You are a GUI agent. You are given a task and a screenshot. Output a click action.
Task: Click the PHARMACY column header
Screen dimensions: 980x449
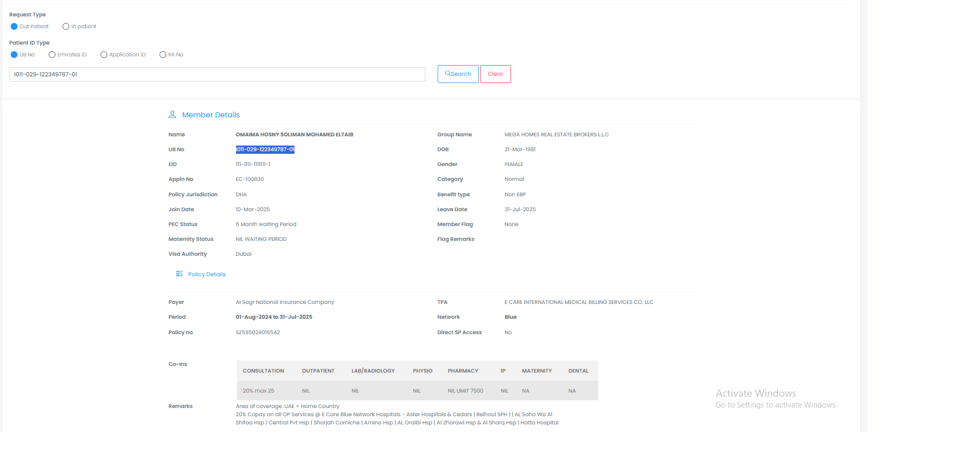(463, 371)
